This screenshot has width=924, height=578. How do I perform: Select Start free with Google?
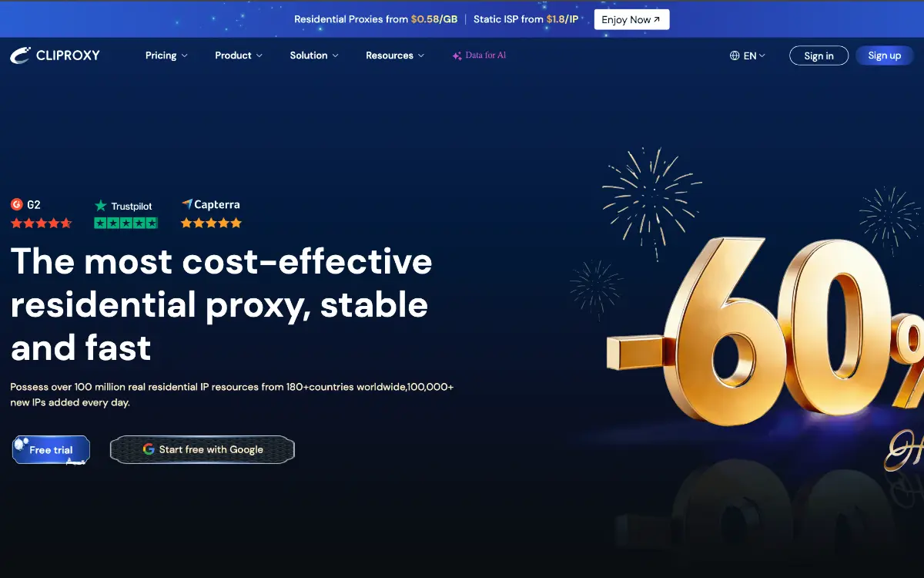point(203,449)
